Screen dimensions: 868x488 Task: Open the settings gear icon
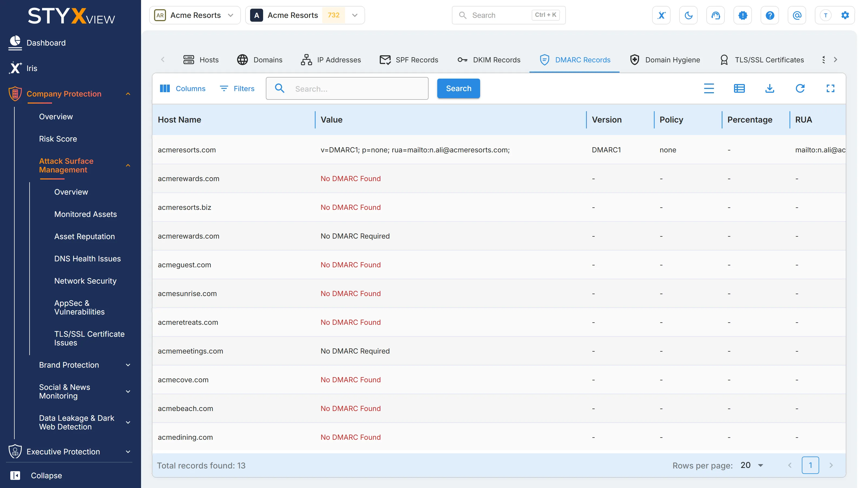(x=845, y=15)
